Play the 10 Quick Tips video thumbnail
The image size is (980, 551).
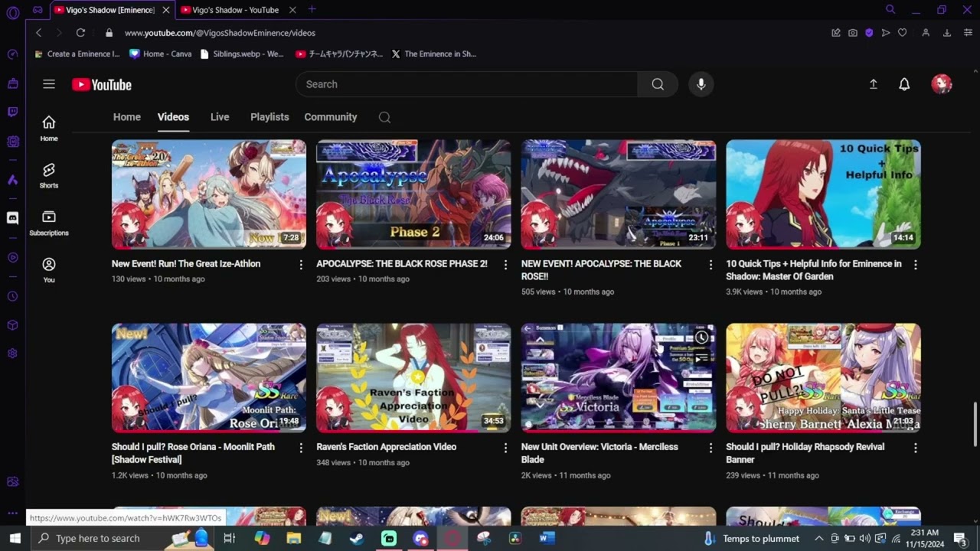(x=823, y=194)
